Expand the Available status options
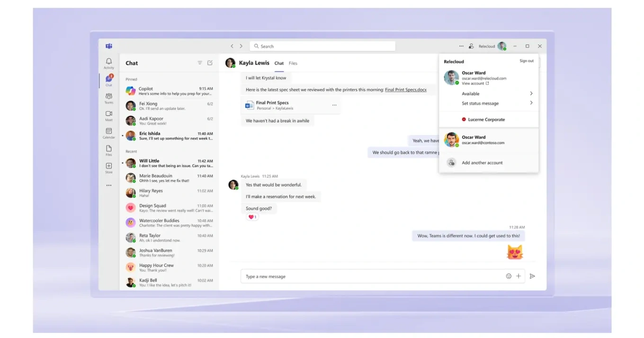Screen dimensions: 644x338 [531, 94]
